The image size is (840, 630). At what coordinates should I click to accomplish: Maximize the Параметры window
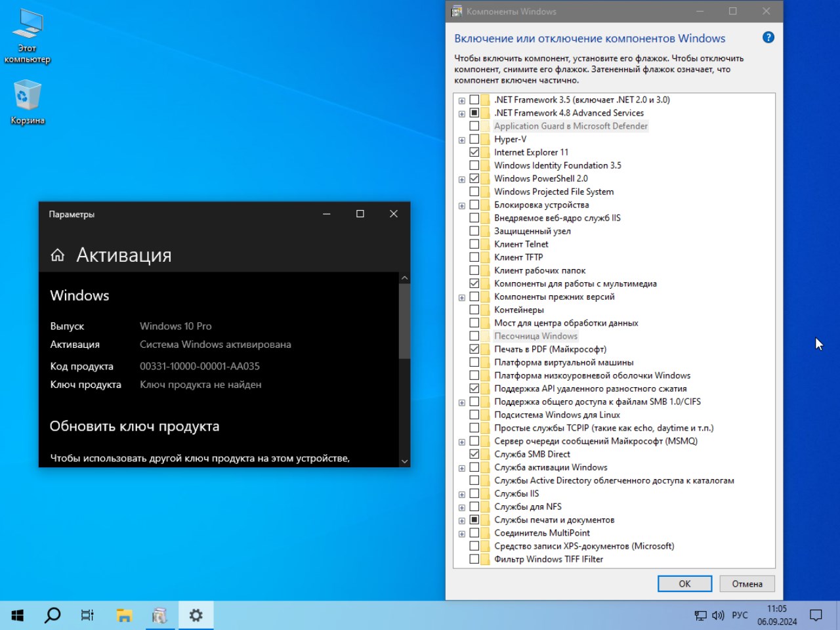tap(360, 214)
